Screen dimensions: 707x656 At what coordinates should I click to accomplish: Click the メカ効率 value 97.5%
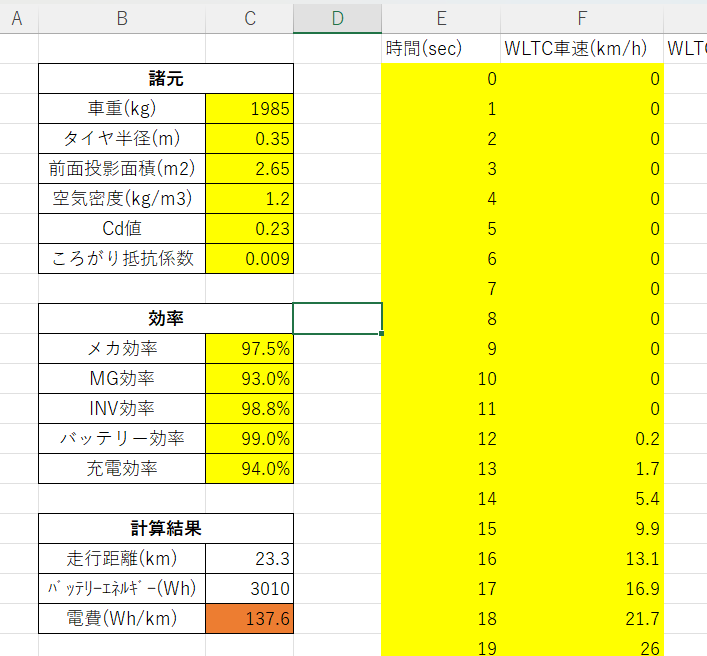click(x=249, y=348)
